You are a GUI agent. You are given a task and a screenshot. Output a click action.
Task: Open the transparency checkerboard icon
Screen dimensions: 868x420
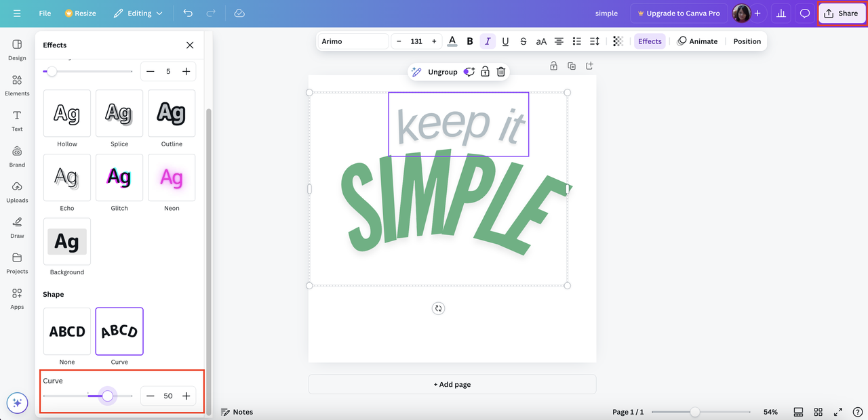click(618, 41)
